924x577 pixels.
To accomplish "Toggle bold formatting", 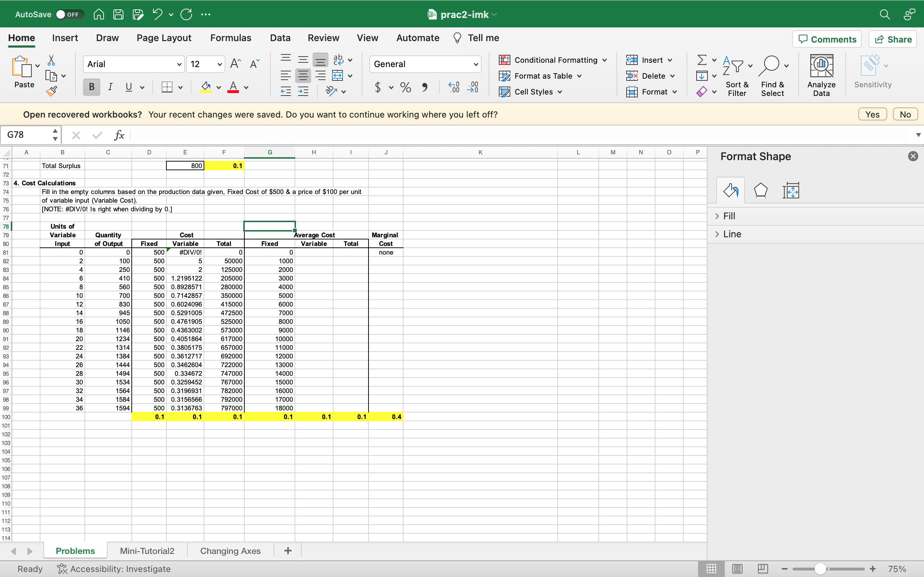I will point(91,87).
